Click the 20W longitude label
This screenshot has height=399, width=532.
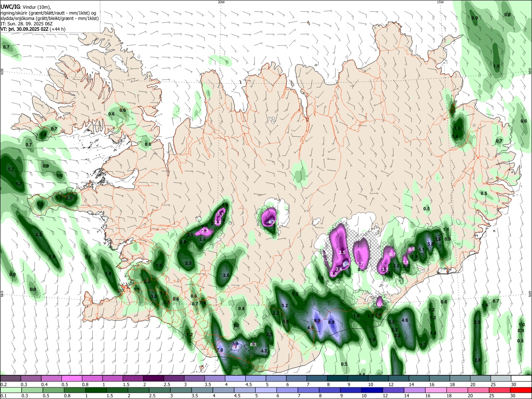[x=221, y=2]
